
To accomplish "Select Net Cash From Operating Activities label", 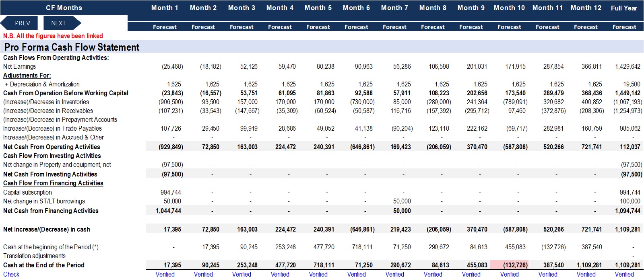I will (x=52, y=147).
